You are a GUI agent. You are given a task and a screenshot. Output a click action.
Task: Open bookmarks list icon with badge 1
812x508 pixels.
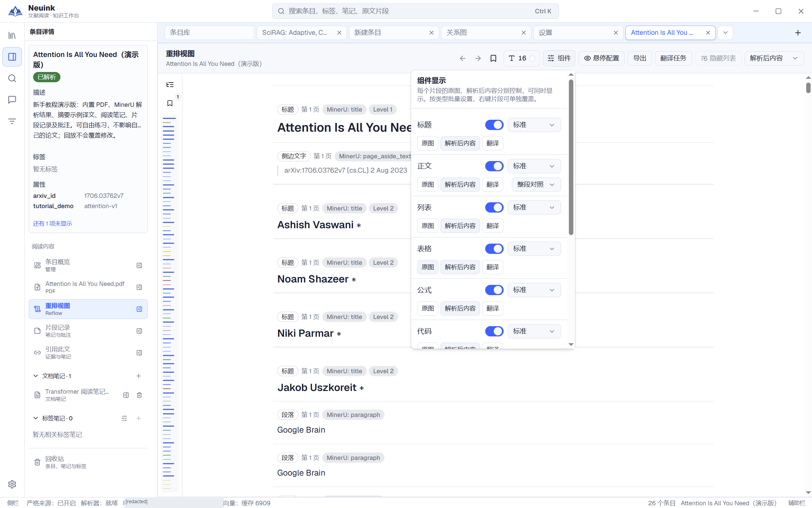pyautogui.click(x=170, y=103)
